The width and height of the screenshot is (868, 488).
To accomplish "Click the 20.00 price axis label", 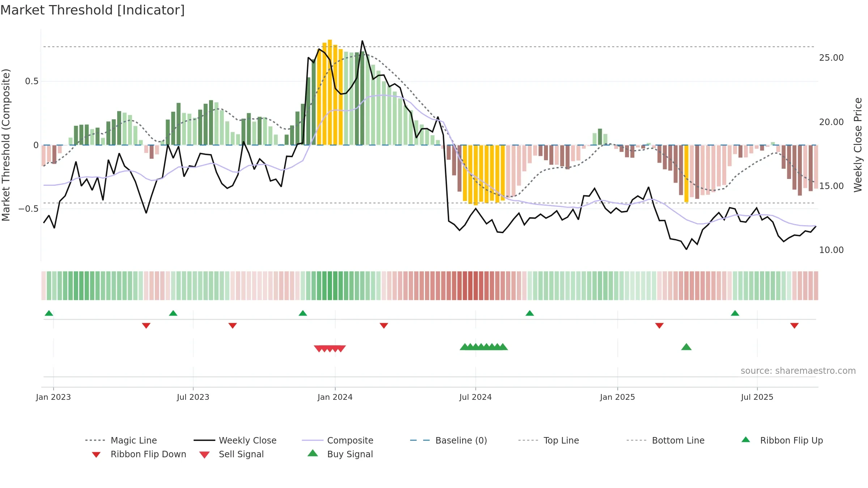I will click(831, 122).
